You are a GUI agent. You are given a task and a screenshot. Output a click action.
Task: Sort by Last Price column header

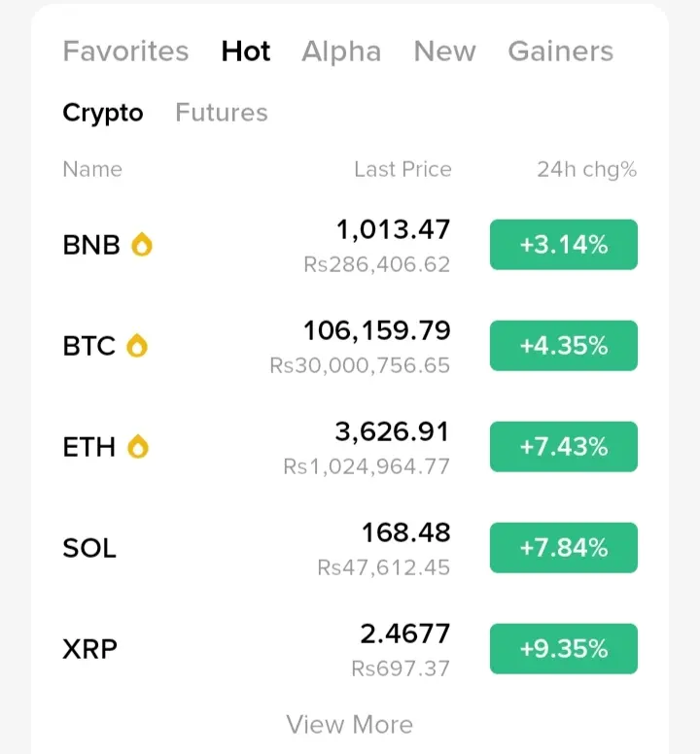[x=402, y=169]
